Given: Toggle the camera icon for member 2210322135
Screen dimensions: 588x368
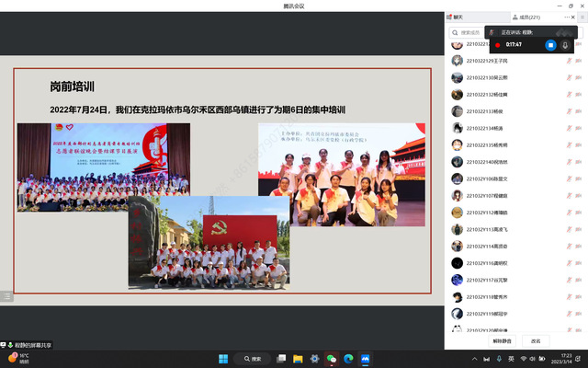Looking at the screenshot, I should coord(578,145).
